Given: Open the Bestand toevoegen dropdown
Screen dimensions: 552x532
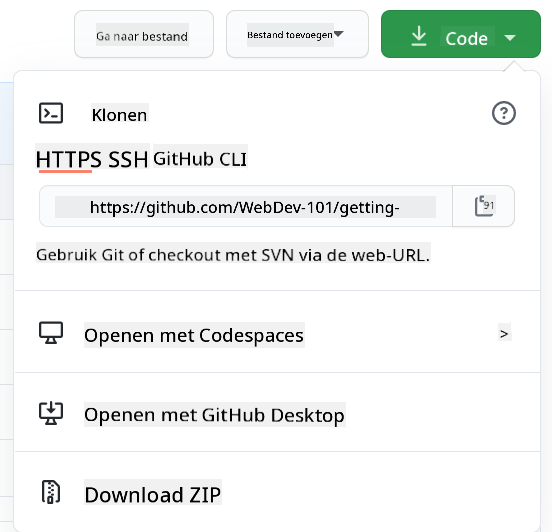Looking at the screenshot, I should pyautogui.click(x=297, y=34).
